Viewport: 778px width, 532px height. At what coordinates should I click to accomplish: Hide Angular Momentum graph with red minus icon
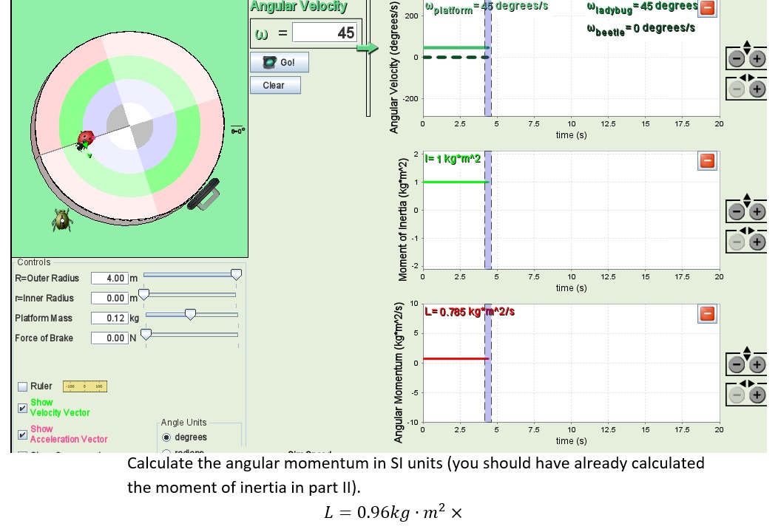(706, 313)
